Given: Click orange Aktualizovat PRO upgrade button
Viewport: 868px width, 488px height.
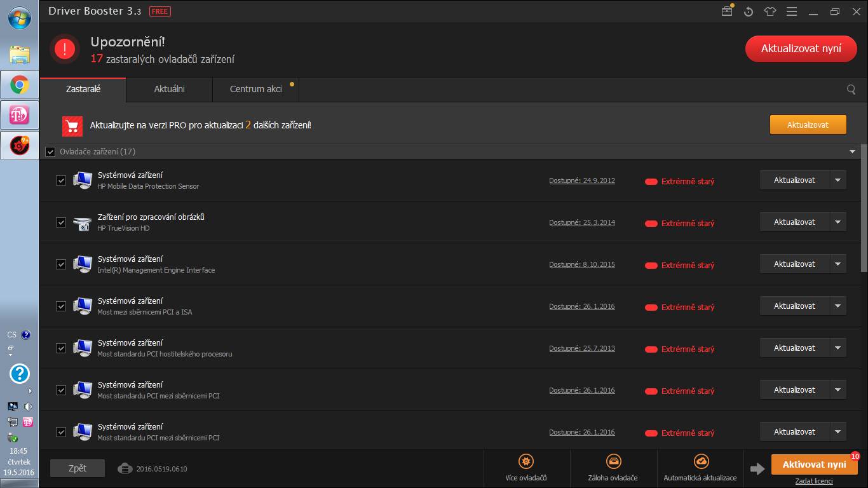Looking at the screenshot, I should click(x=808, y=125).
